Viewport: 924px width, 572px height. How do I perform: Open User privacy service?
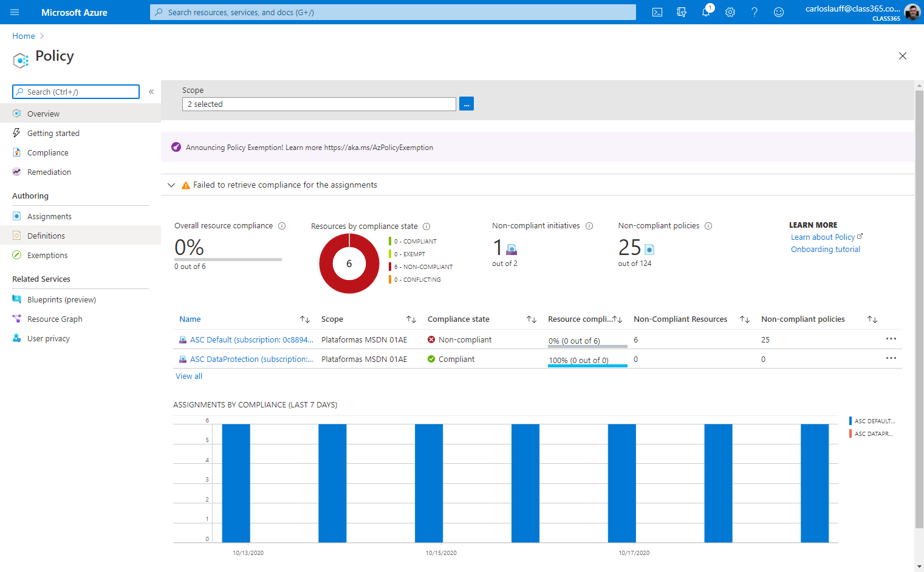[x=80, y=338]
